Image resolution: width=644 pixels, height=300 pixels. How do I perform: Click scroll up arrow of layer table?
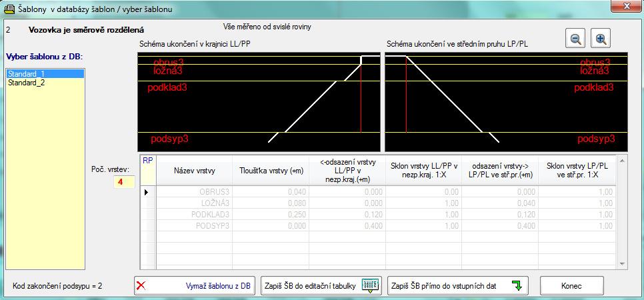[621, 160]
